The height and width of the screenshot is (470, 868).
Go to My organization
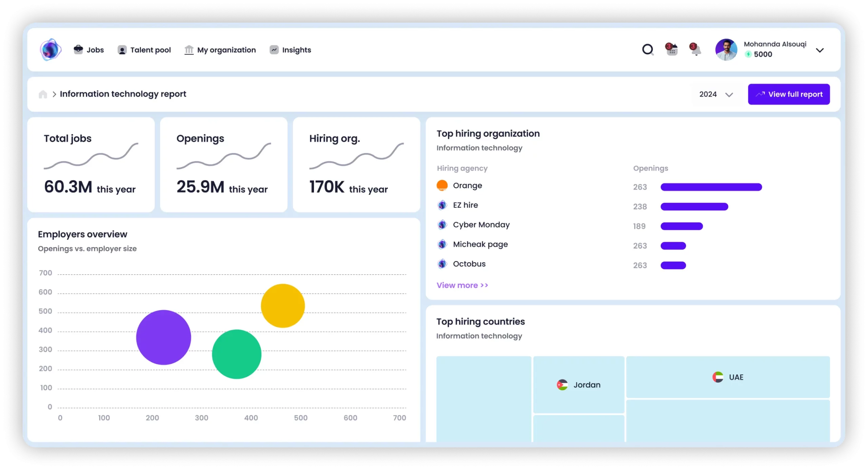click(x=220, y=50)
